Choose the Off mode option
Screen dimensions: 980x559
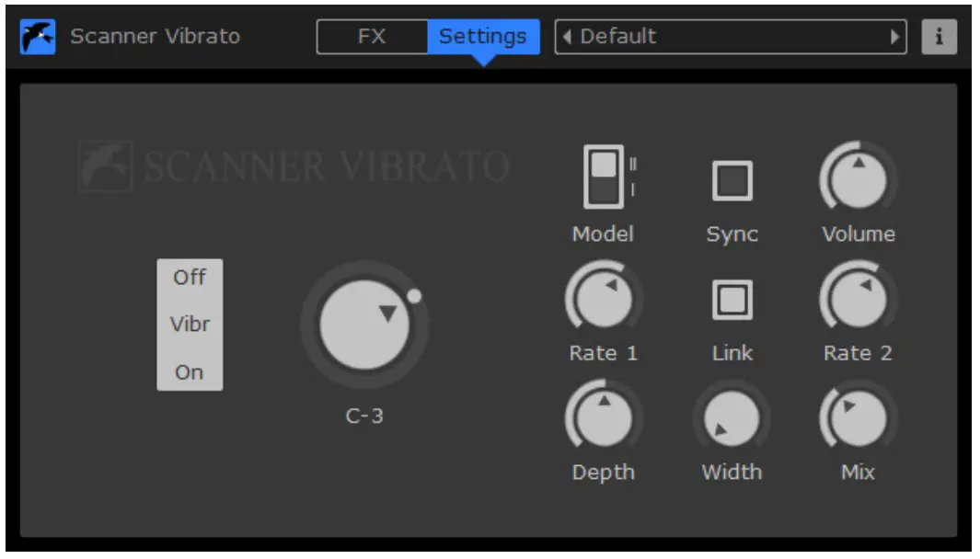[x=190, y=277]
